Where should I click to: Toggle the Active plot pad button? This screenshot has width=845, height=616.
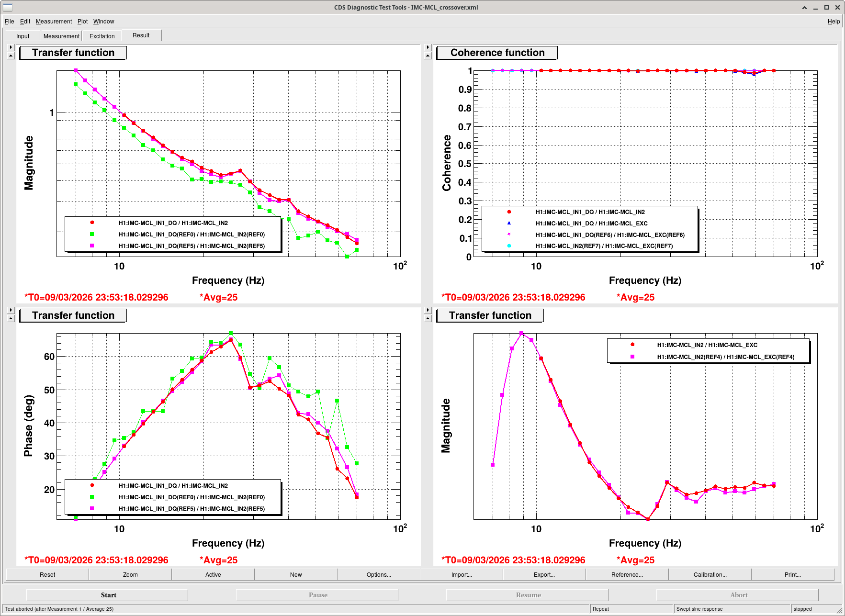213,574
